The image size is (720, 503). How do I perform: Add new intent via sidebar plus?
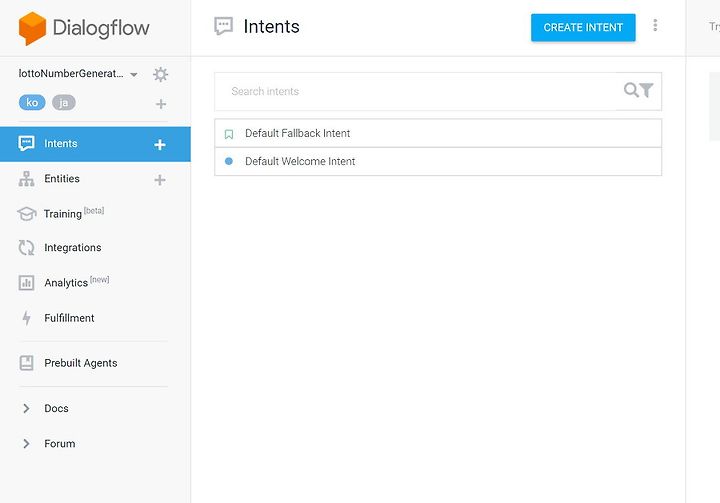(x=160, y=145)
